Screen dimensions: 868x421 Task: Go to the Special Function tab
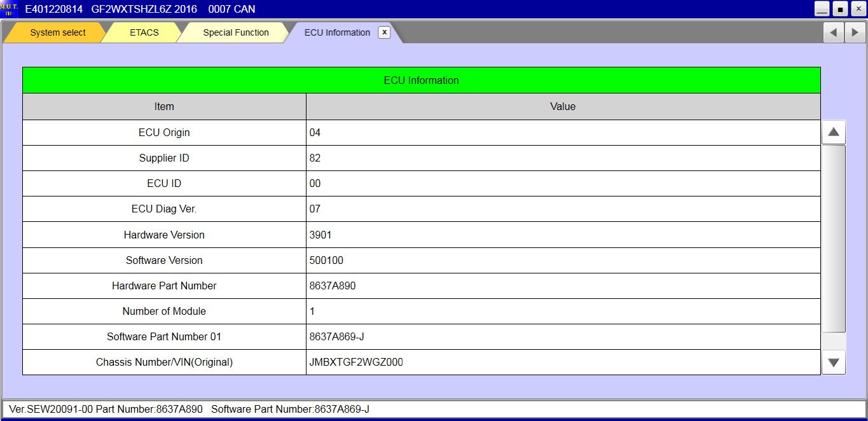(x=236, y=32)
